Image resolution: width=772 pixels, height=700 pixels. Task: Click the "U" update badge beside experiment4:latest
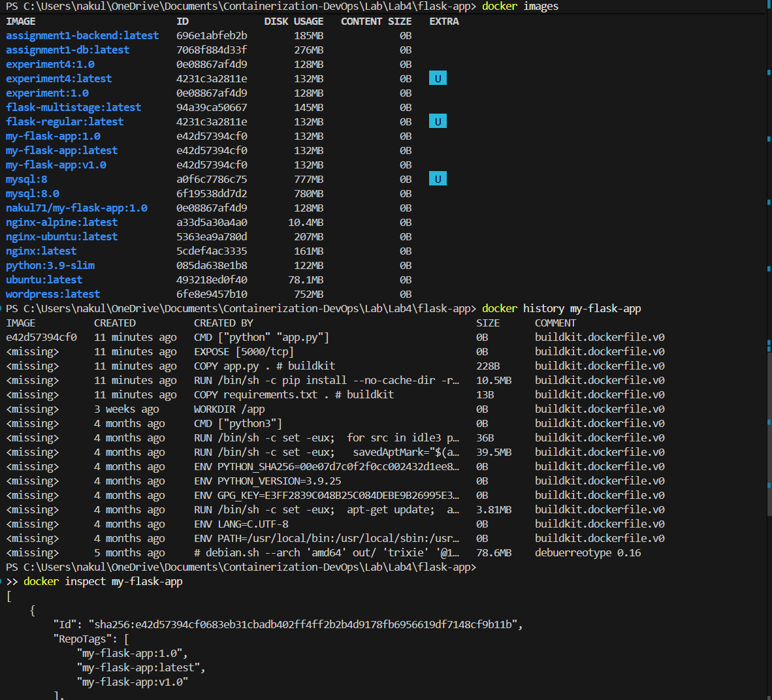coord(438,78)
